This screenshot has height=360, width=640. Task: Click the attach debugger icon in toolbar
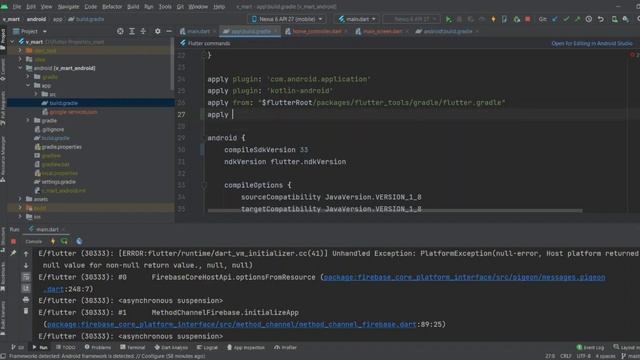pyautogui.click(x=516, y=19)
